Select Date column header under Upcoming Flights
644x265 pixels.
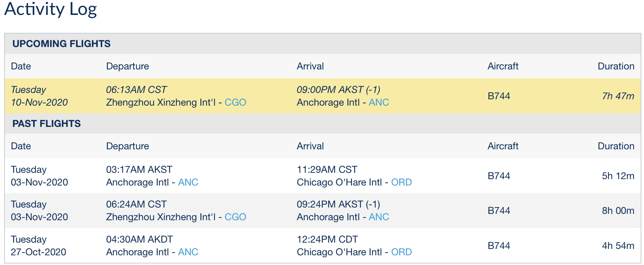point(21,66)
